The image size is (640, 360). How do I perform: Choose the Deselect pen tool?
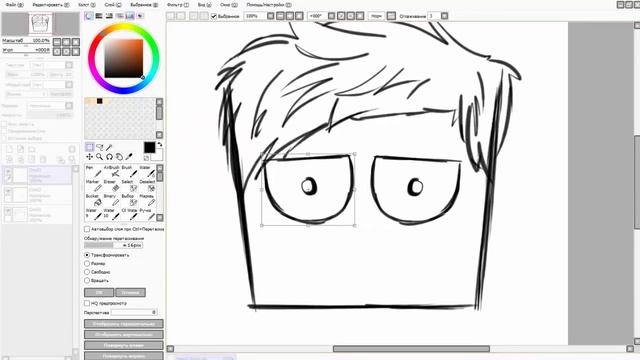click(147, 186)
